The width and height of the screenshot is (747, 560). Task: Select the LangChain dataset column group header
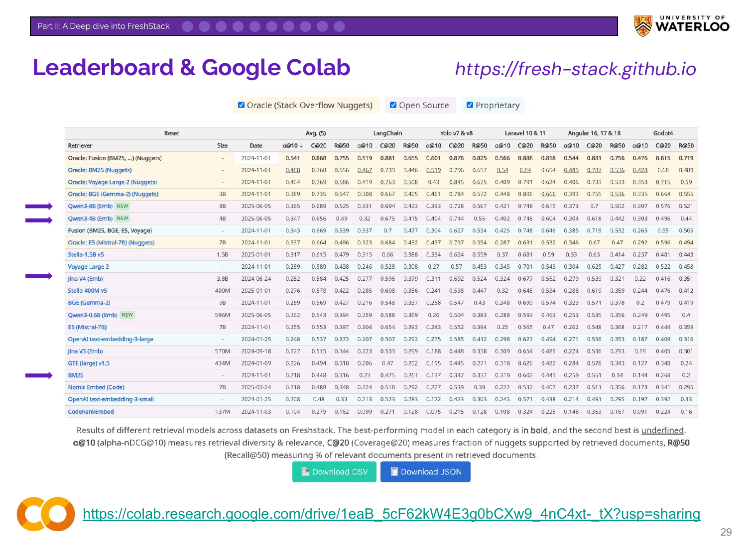387,133
